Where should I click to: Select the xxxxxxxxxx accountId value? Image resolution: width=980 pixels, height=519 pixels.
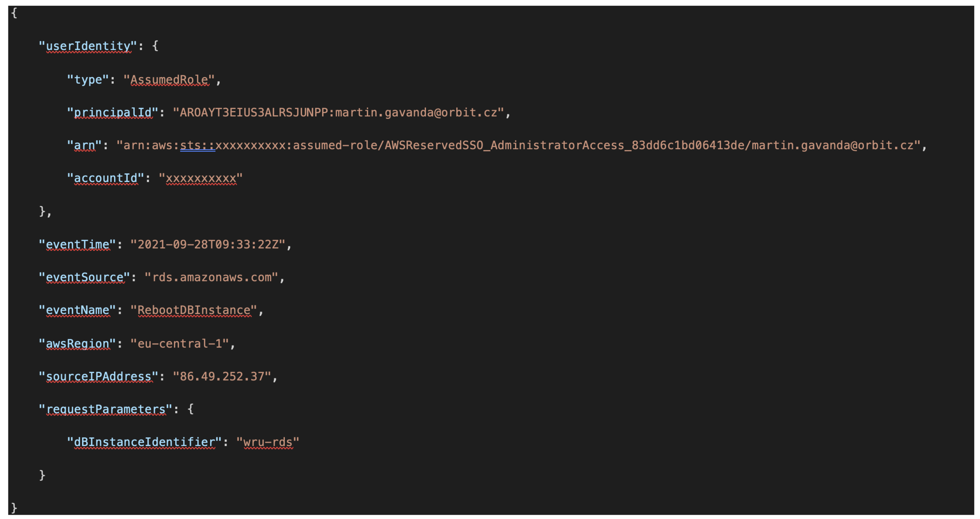click(201, 178)
